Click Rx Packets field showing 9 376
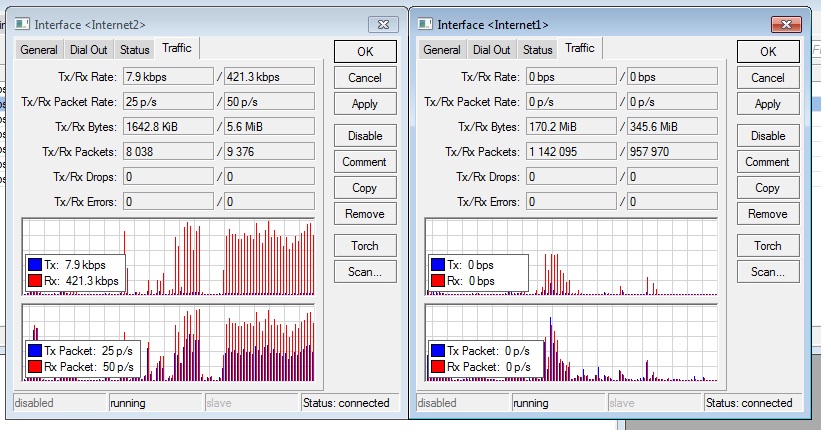Screen dimensions: 831x432 tap(269, 152)
